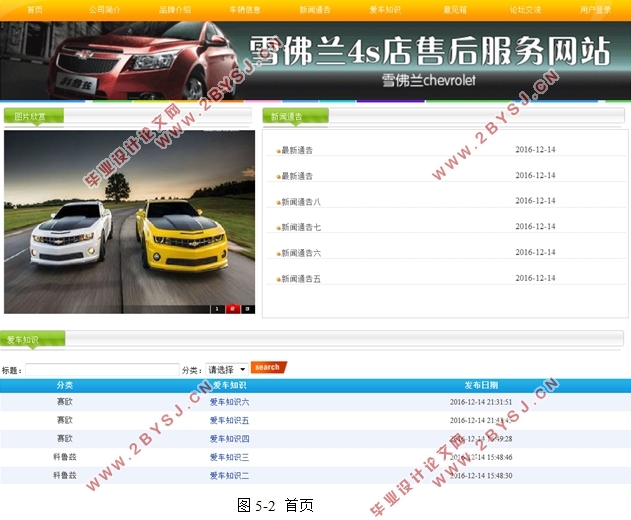
Task: Open the 请选择 category dropdown
Action: pos(227,369)
